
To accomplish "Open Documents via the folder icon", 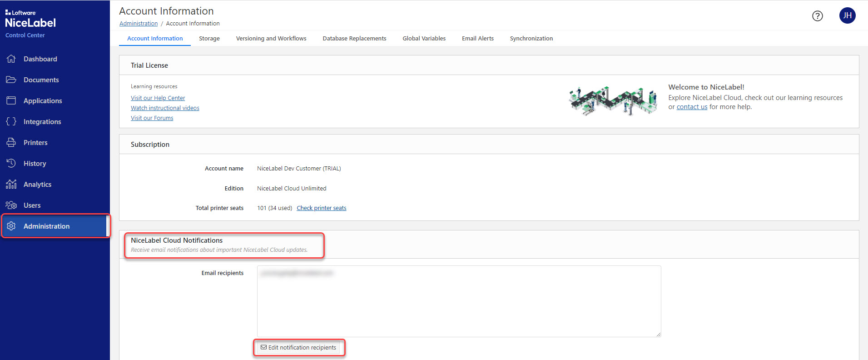I will coord(11,80).
